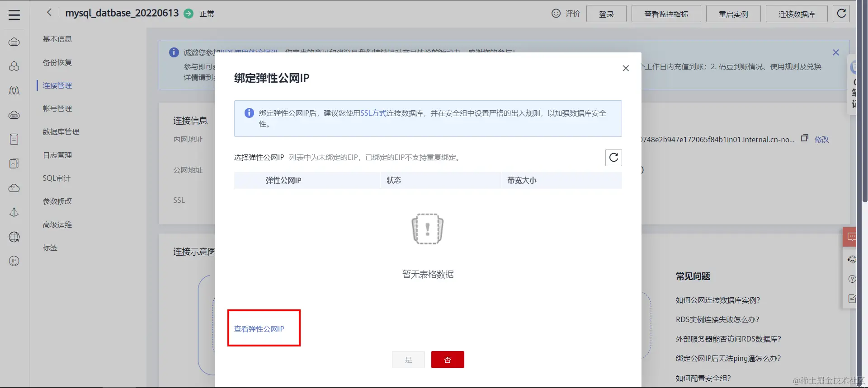Open FAQ 外部服务器能否访问RDS数据库?

coord(728,339)
